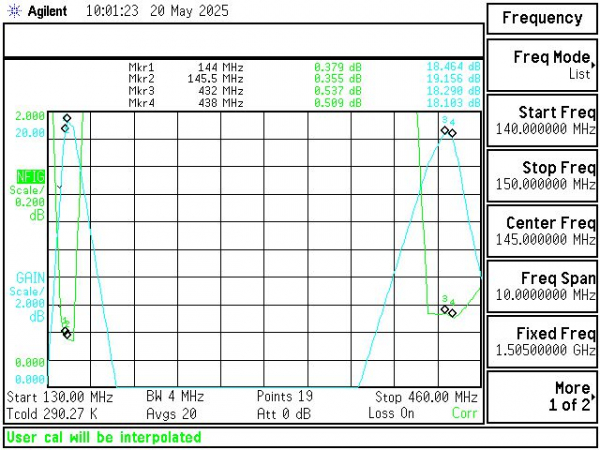Click the Mkr1 144 MHz readout row
Image resolution: width=600 pixels, height=450 pixels.
tap(304, 67)
